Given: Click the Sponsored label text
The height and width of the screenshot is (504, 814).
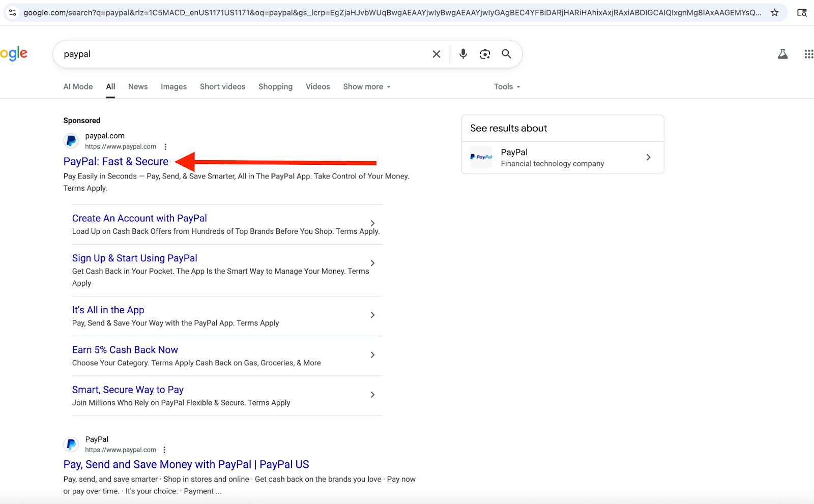Looking at the screenshot, I should pyautogui.click(x=82, y=121).
